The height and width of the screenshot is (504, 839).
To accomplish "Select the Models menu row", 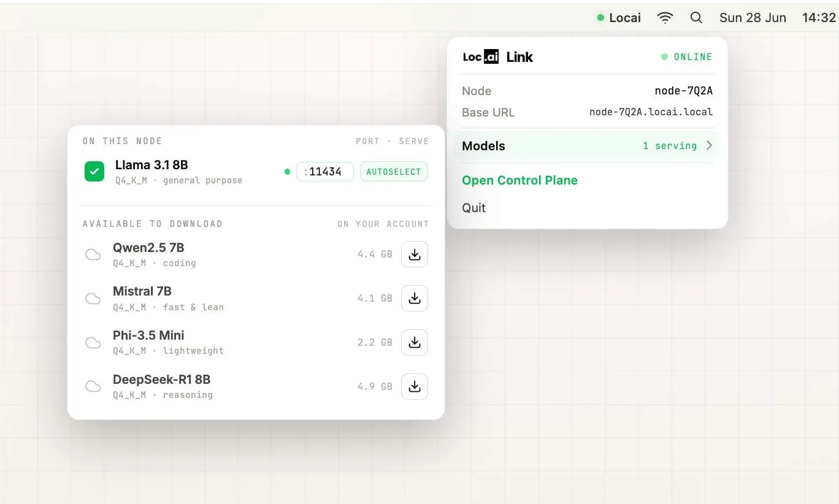I will (588, 146).
